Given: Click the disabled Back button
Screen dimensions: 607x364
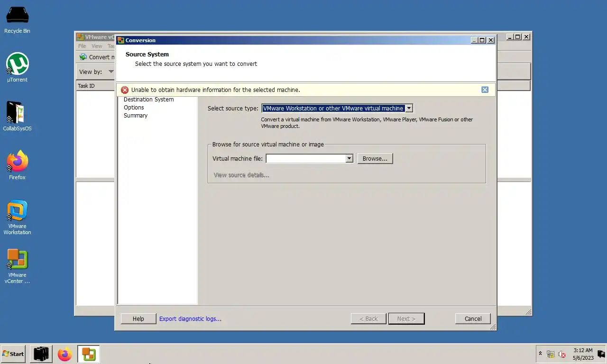Looking at the screenshot, I should 368,318.
